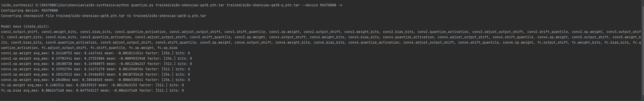Image resolution: width=644 pixels, height=101 pixels.
Task: Click the conv3.op.weight avg_max statistics line
Action: [x=96, y=64]
